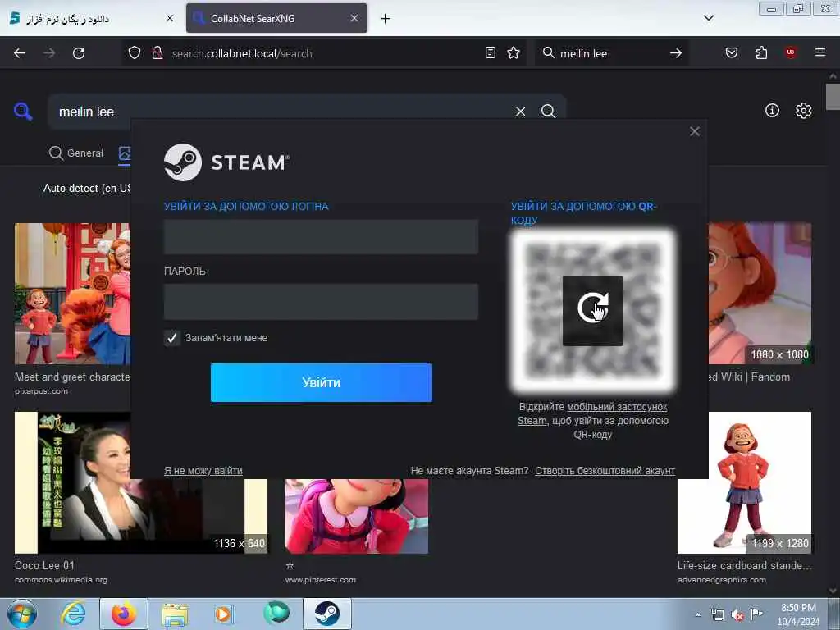
Task: Reload the current page
Action: (79, 53)
